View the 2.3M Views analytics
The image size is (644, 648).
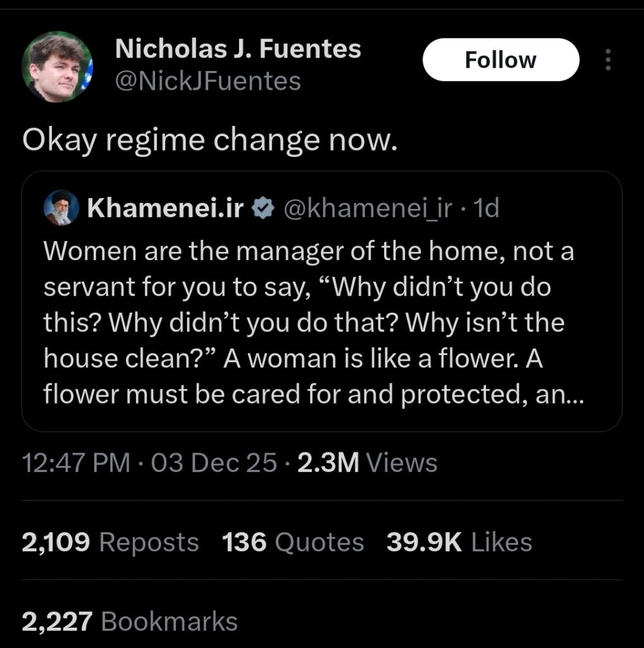(x=367, y=463)
